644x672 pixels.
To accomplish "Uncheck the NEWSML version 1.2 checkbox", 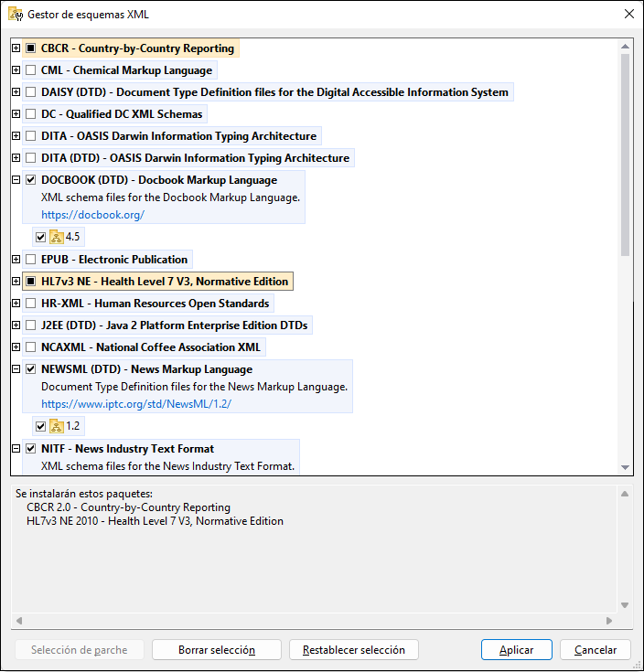I will tap(40, 426).
